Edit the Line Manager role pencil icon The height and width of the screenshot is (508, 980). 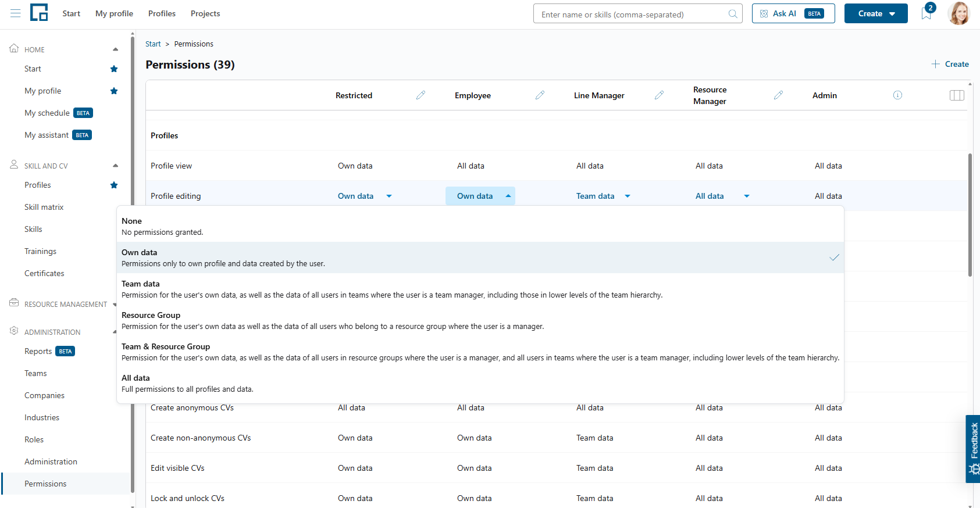pyautogui.click(x=659, y=95)
